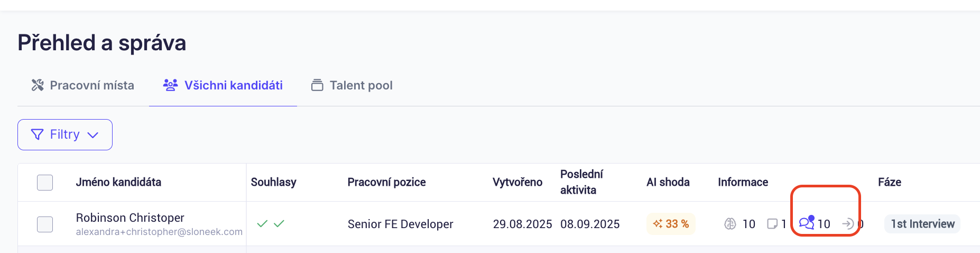Switch to the Pracovní místa tab
Image resolution: width=980 pixels, height=253 pixels.
pyautogui.click(x=83, y=85)
